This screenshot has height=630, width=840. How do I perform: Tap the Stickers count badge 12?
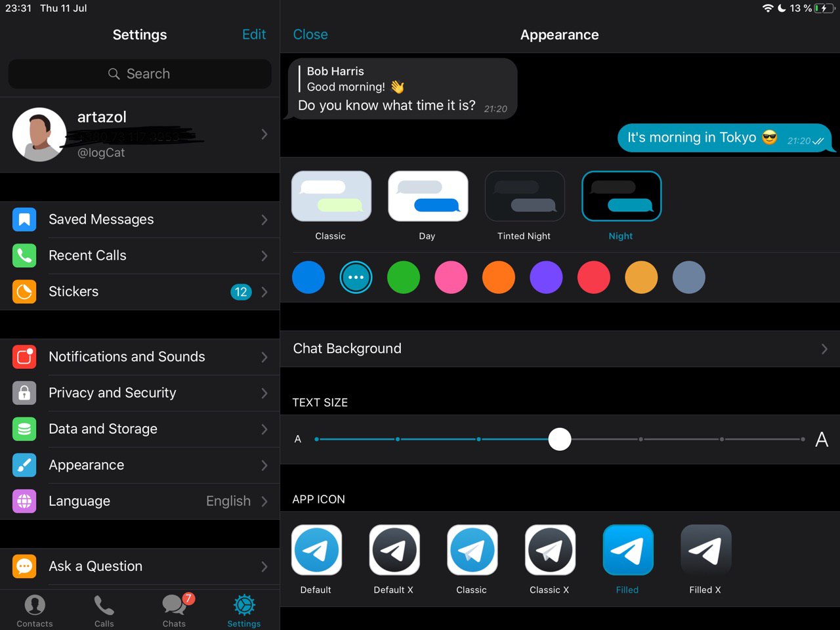tap(241, 292)
